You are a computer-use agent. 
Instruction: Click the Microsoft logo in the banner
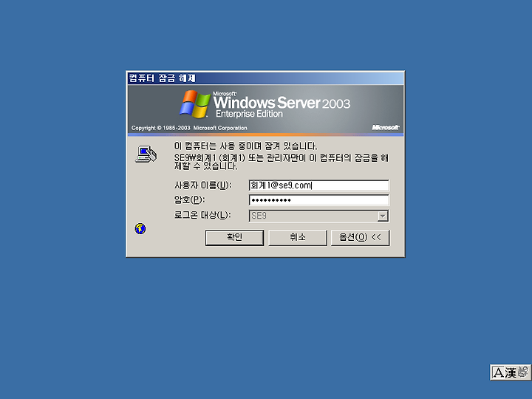pyautogui.click(x=386, y=127)
